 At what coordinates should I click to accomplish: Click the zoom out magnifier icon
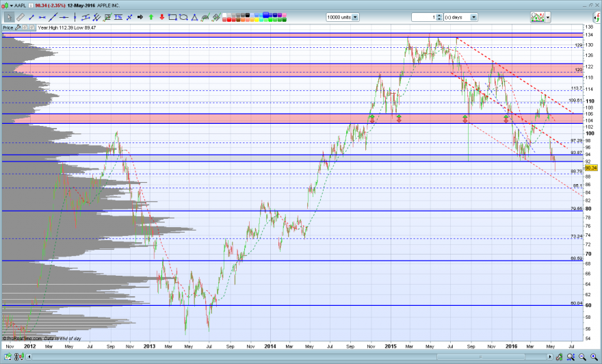coord(582,357)
